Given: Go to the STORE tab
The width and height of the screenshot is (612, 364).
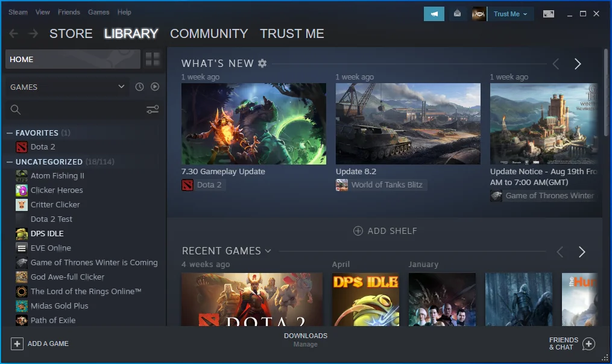Looking at the screenshot, I should click(x=71, y=34).
